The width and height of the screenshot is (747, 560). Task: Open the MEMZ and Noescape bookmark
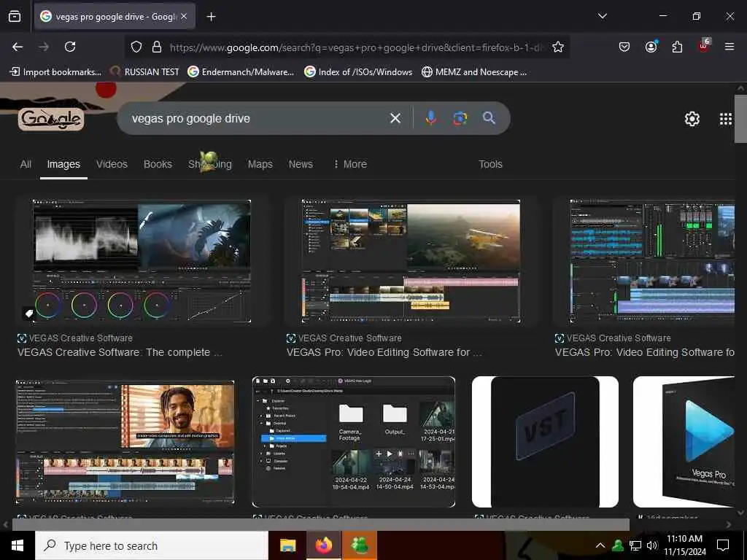click(474, 72)
